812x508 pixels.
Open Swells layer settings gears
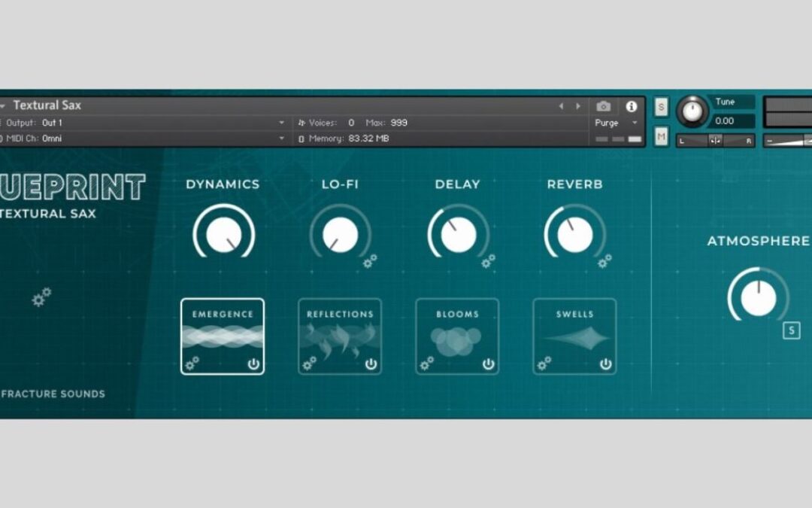tap(544, 364)
